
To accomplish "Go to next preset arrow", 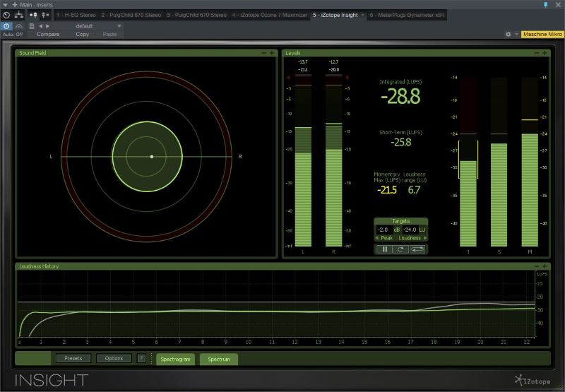I will point(47,26).
